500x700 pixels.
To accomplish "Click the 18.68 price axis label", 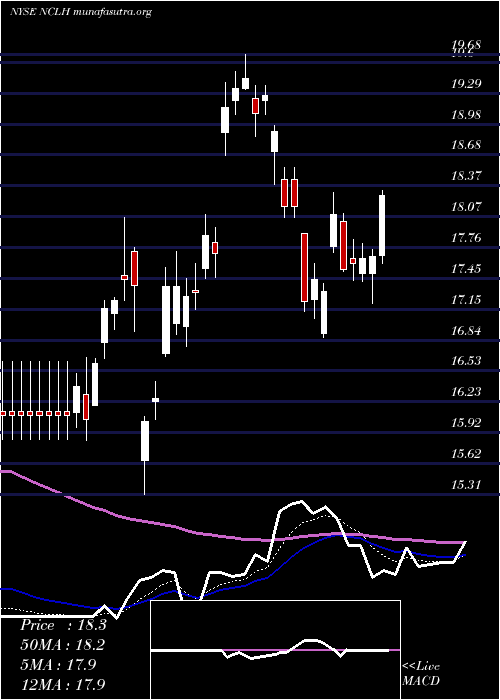I will [x=466, y=145].
